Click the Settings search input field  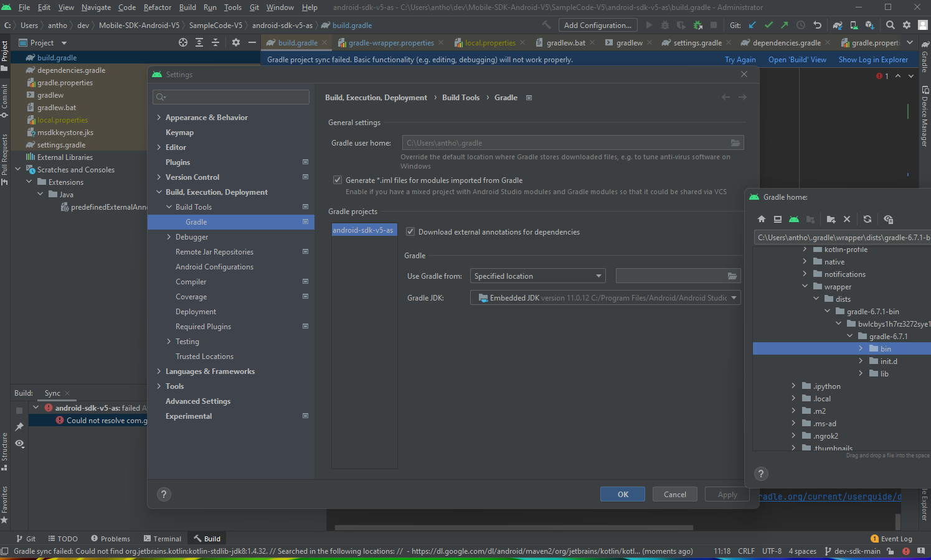231,96
